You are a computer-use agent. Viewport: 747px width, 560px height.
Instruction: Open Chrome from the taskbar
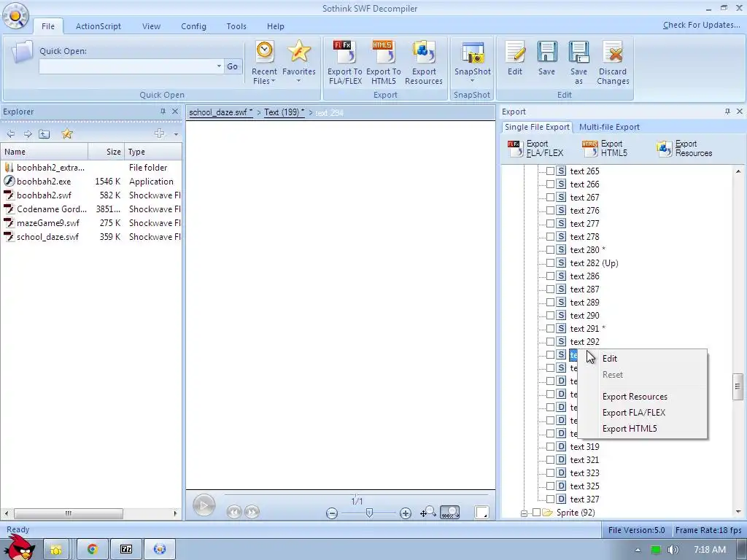tap(92, 549)
